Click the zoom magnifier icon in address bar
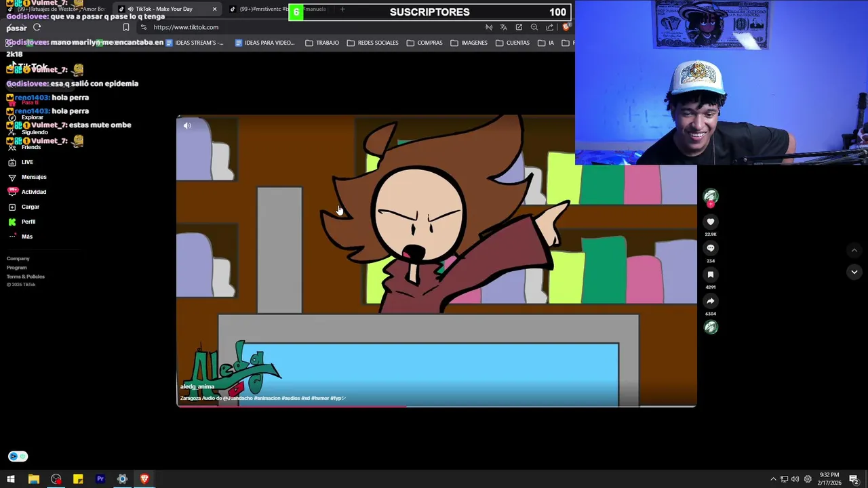Image resolution: width=868 pixels, height=488 pixels. click(x=534, y=27)
